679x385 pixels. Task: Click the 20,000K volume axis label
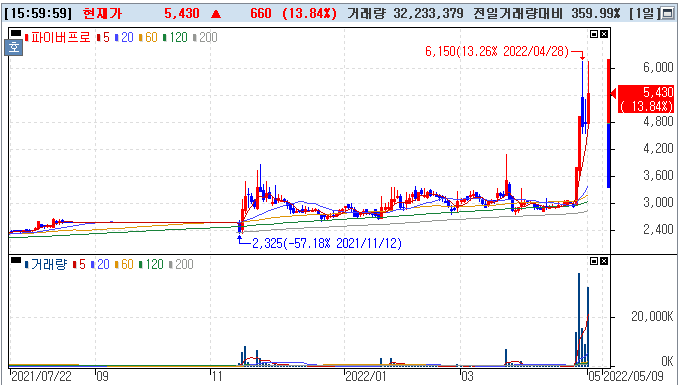pos(652,317)
